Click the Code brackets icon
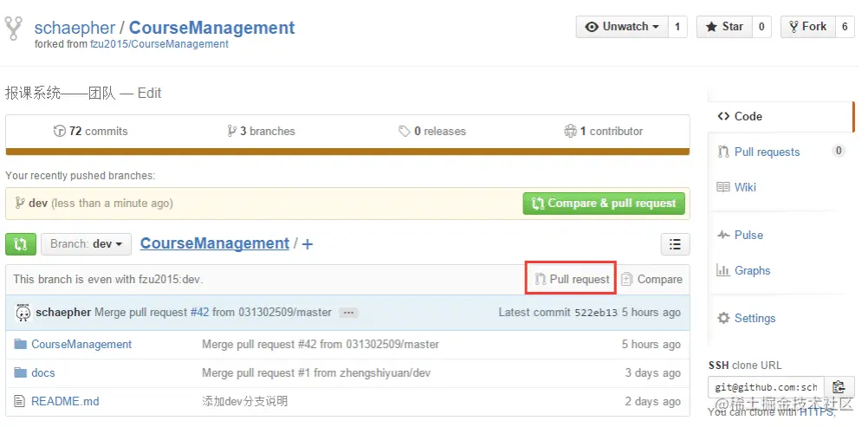 pos(723,116)
